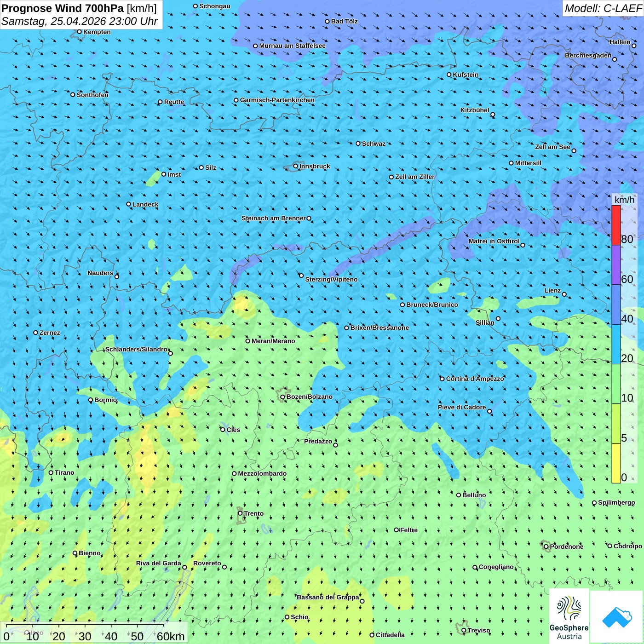Click the 'Riva del Garda' label
This screenshot has width=644, height=644.
tap(159, 563)
